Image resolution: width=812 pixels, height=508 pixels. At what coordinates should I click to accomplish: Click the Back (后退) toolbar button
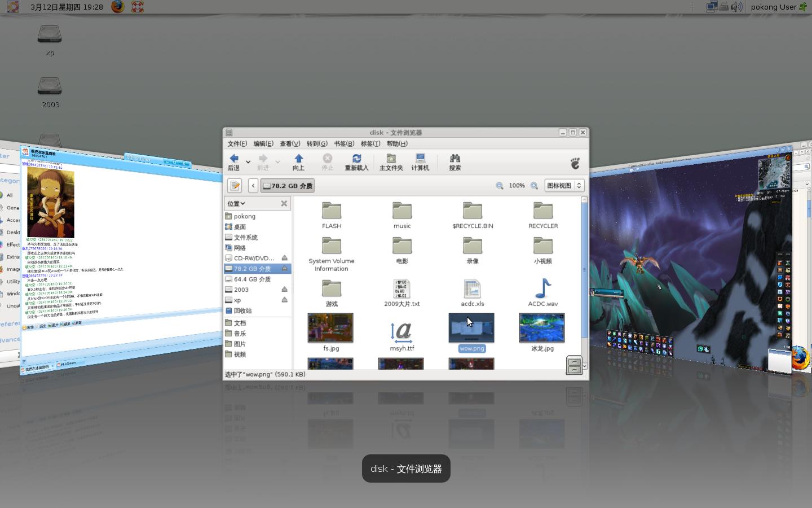233,162
